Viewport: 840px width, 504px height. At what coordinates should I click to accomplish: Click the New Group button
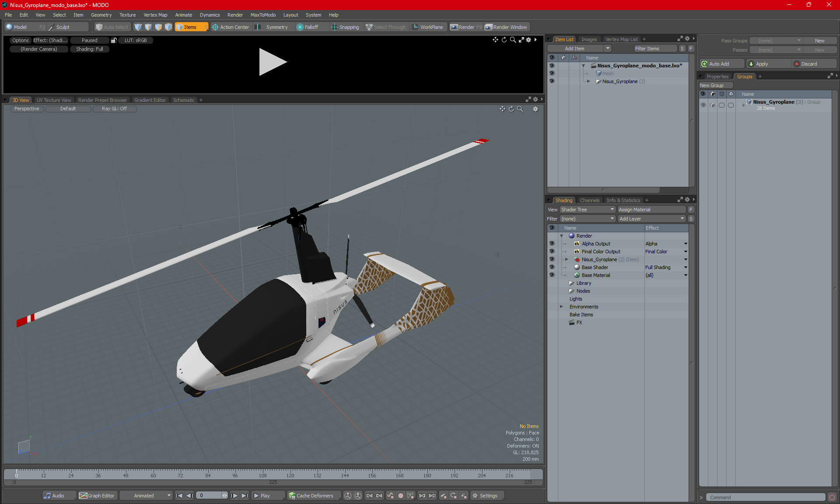click(715, 85)
